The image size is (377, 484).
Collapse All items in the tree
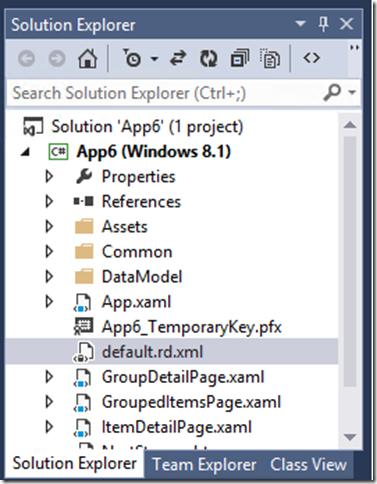tap(240, 59)
